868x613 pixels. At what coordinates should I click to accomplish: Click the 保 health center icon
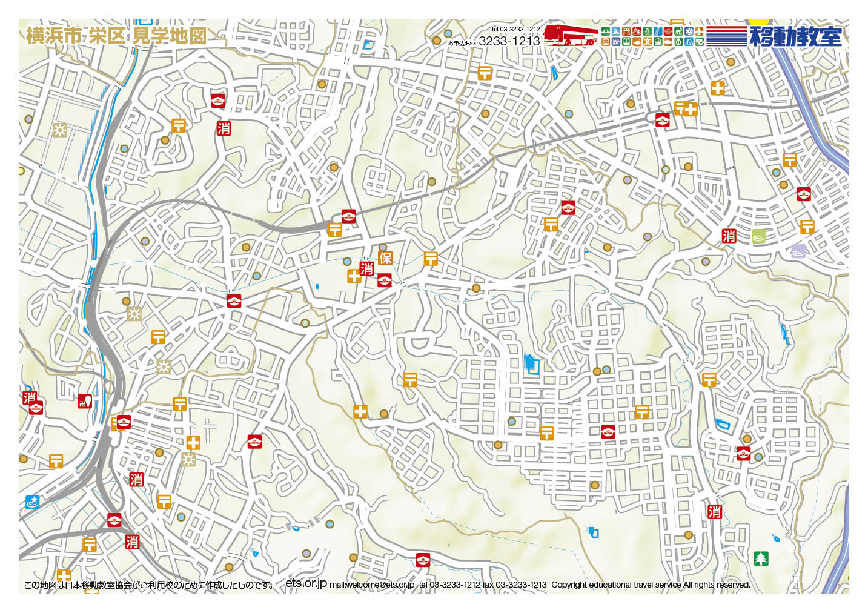(385, 257)
